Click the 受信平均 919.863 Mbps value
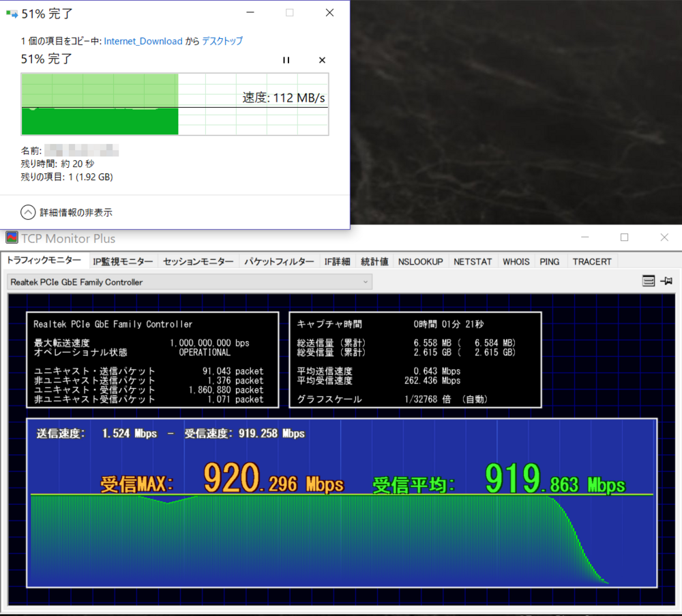 554,478
